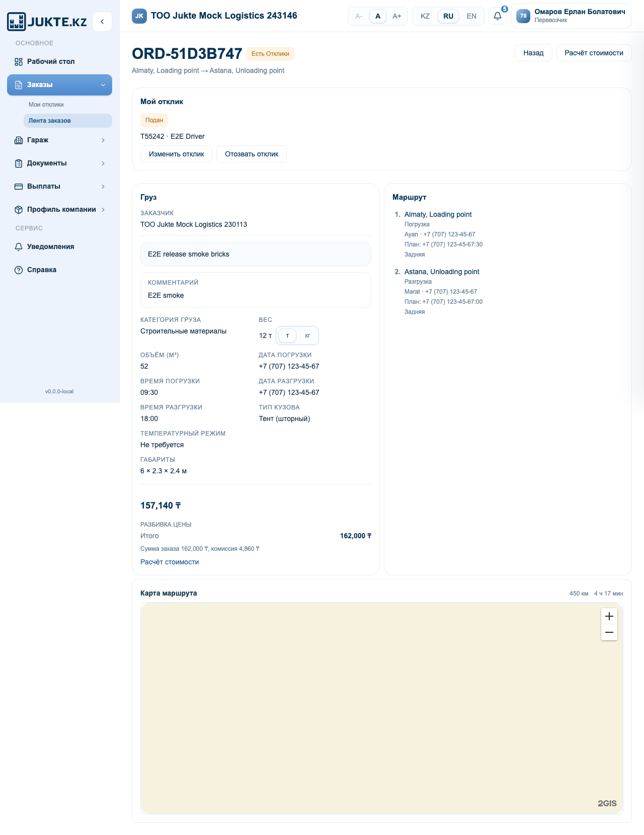The height and width of the screenshot is (835, 644).
Task: Zoom out on the route map
Action: tap(609, 632)
